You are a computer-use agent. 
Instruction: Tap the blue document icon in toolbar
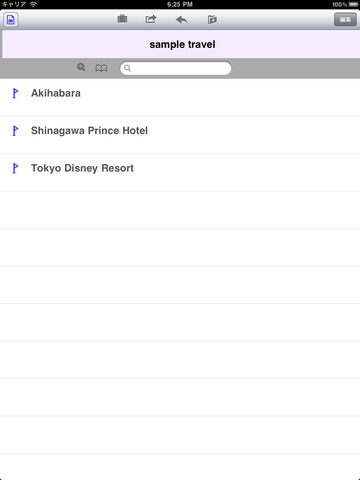(x=11, y=20)
